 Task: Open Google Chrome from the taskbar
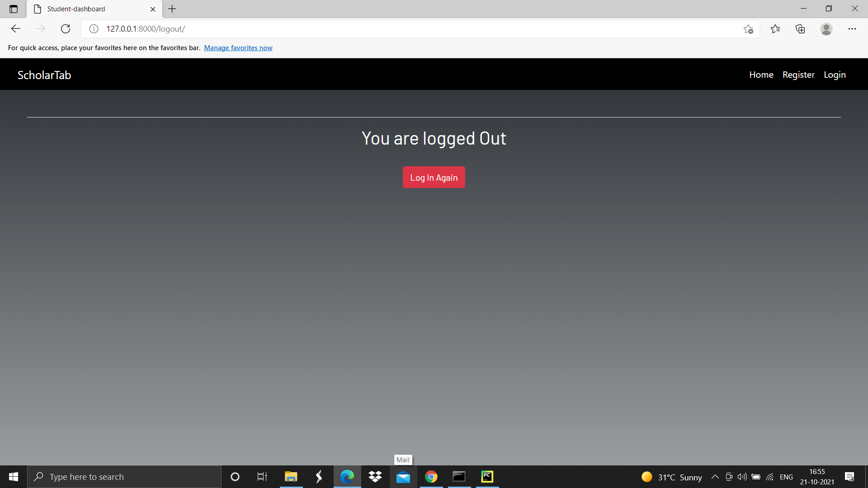[x=431, y=477]
